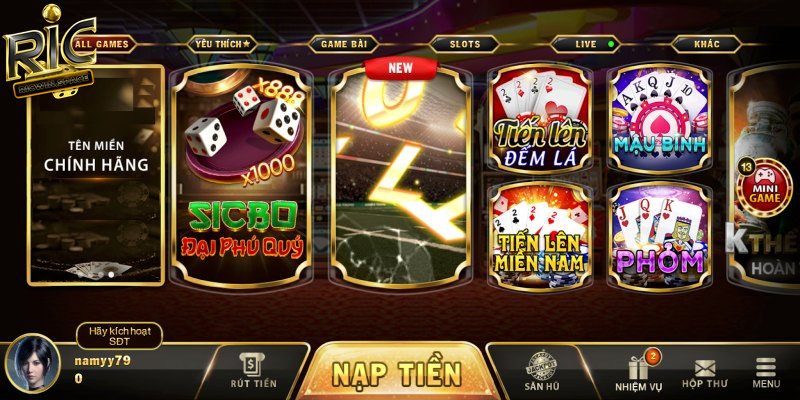Open the Hộp Thư mailbox icon
The width and height of the screenshot is (800, 400).
(705, 373)
